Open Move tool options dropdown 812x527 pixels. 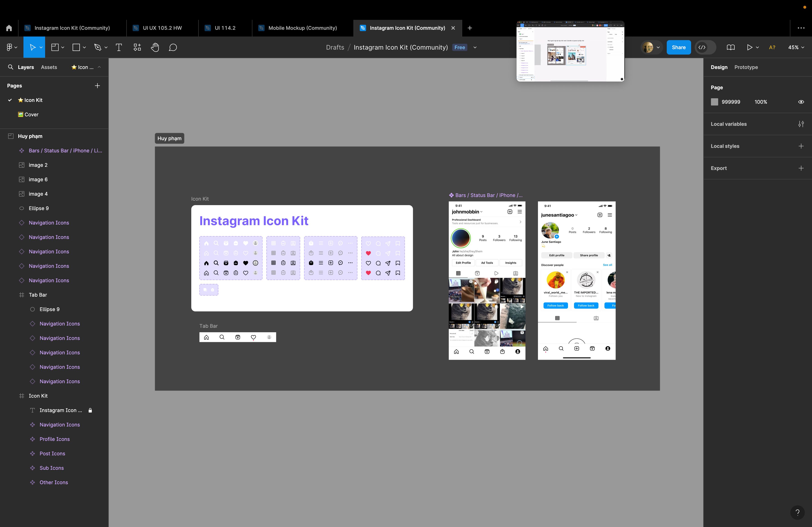[x=41, y=47]
